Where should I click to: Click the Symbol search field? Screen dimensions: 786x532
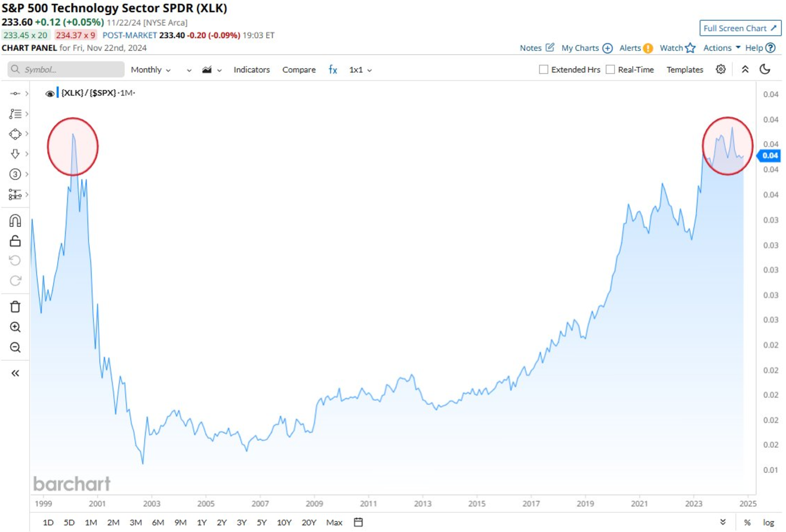pyautogui.click(x=66, y=70)
